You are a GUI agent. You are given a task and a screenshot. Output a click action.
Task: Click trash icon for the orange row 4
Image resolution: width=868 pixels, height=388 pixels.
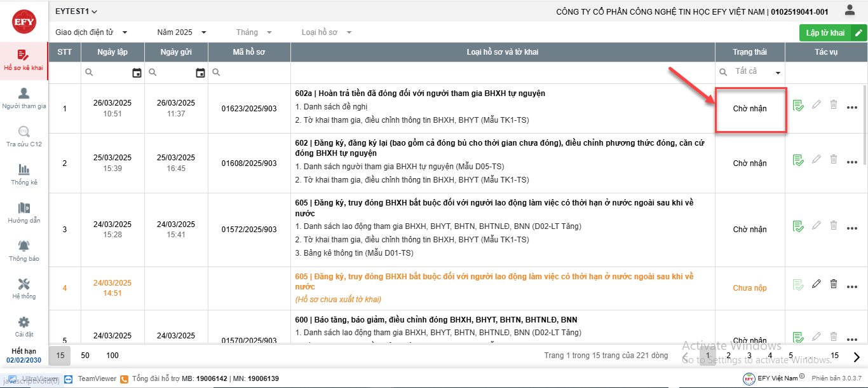point(834,284)
